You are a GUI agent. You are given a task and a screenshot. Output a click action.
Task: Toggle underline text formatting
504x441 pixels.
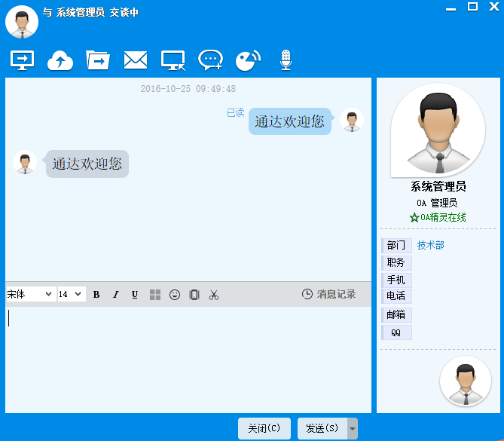point(135,295)
